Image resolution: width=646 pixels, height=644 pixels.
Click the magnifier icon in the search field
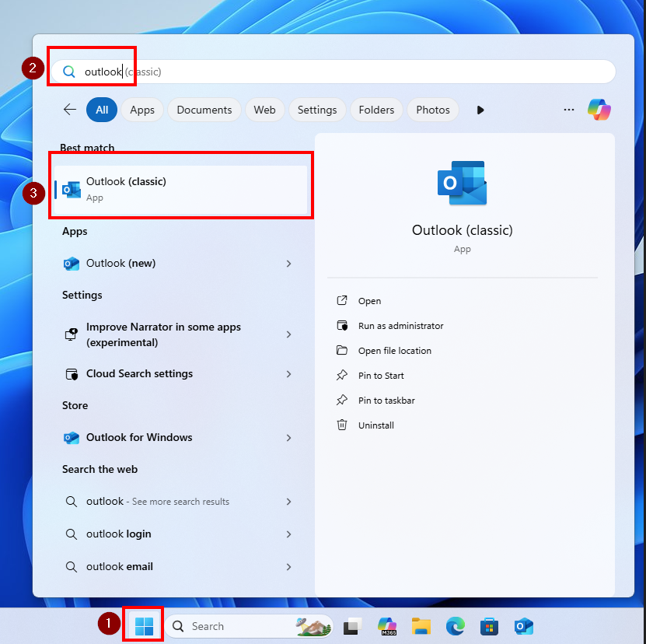point(69,72)
